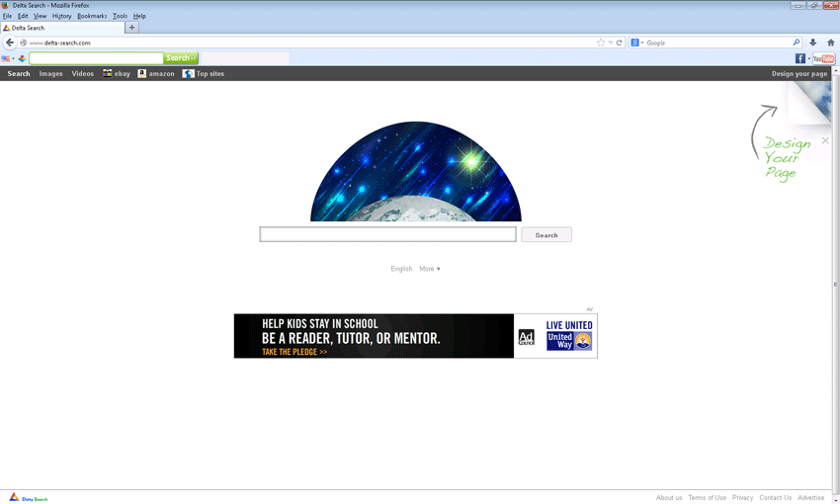
Task: Expand the Google search engine dropdown
Action: [x=637, y=42]
